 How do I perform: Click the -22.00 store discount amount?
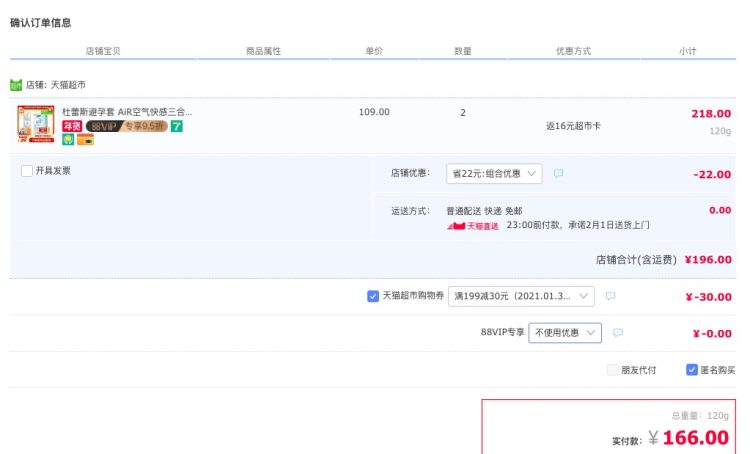coord(712,175)
